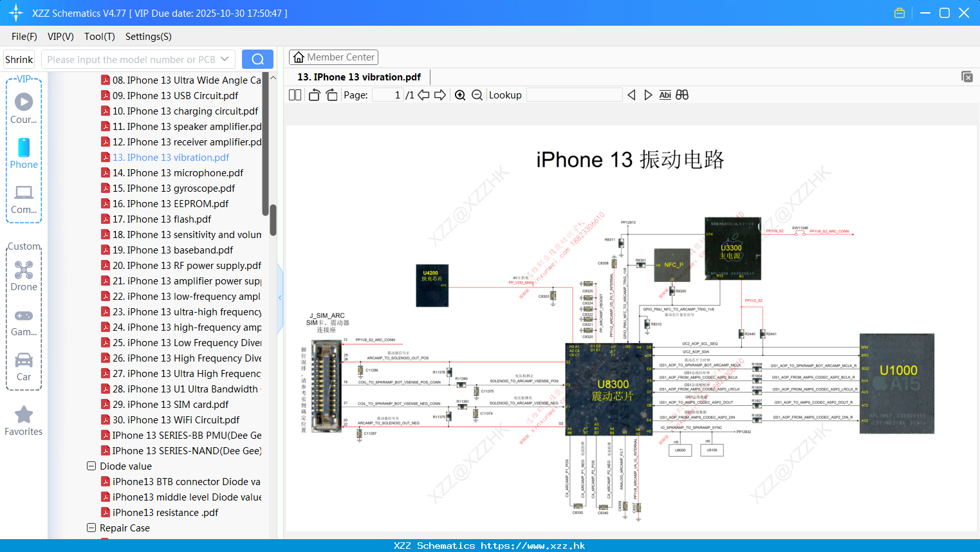Click the website link in status bar

click(533, 546)
